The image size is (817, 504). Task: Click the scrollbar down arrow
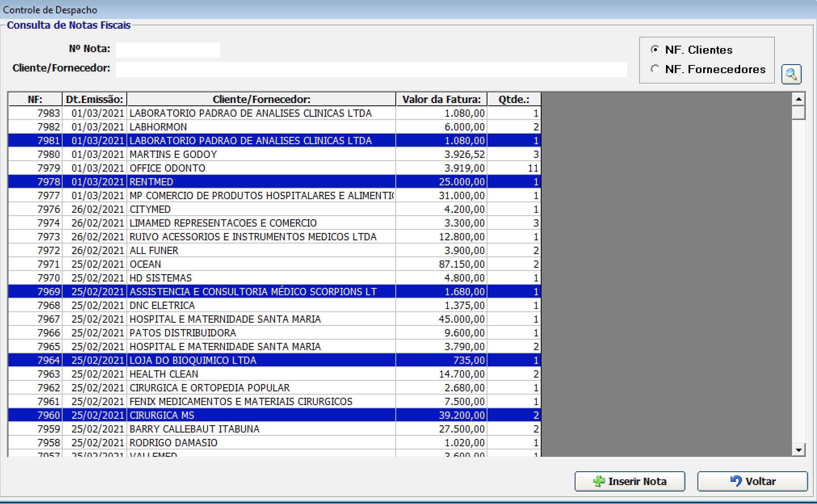tap(798, 449)
